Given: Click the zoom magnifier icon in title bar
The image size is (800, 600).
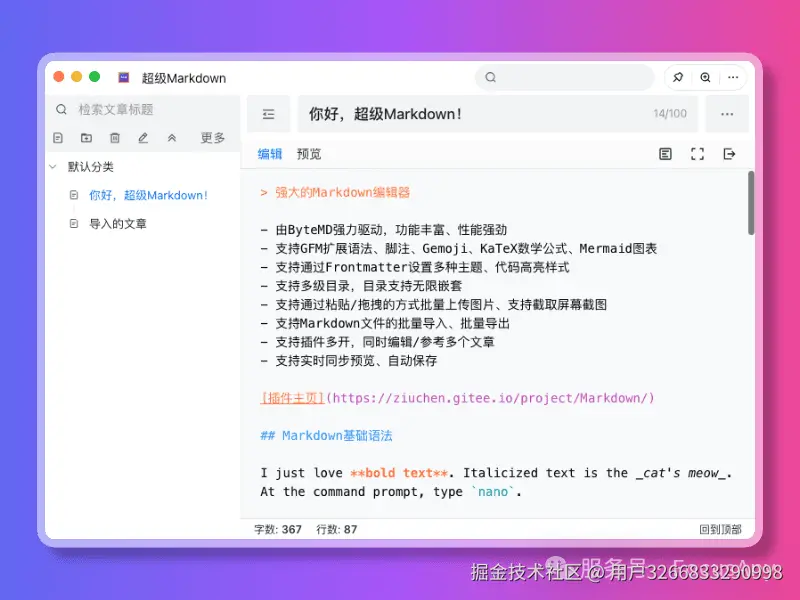Looking at the screenshot, I should tap(705, 77).
